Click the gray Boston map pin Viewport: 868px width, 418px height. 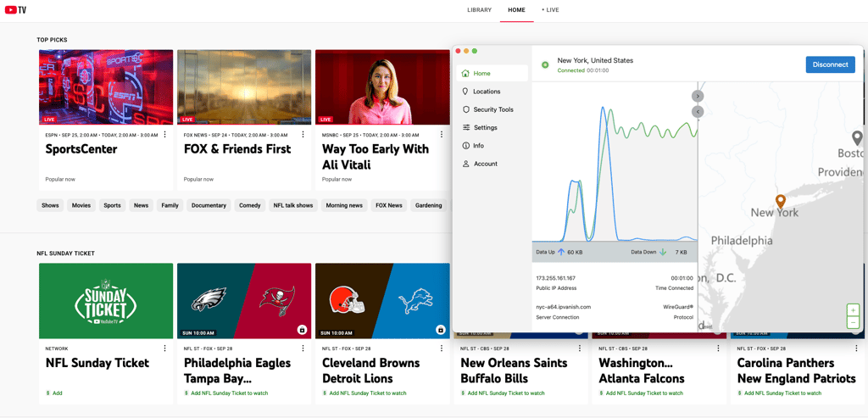click(x=857, y=138)
